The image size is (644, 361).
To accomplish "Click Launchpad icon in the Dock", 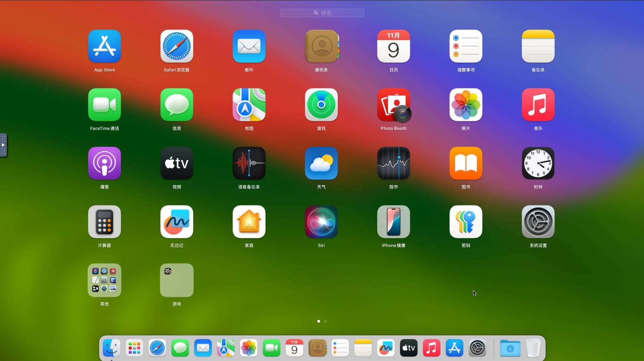I will (x=134, y=348).
